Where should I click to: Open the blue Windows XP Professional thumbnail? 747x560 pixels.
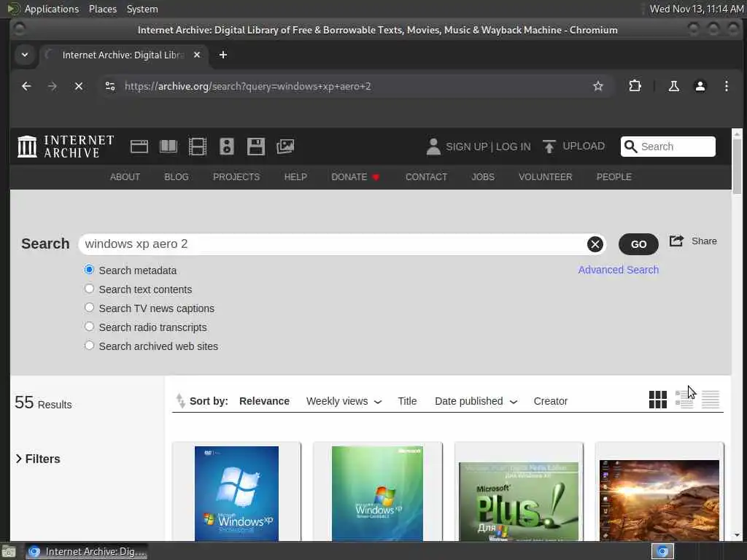click(x=237, y=494)
